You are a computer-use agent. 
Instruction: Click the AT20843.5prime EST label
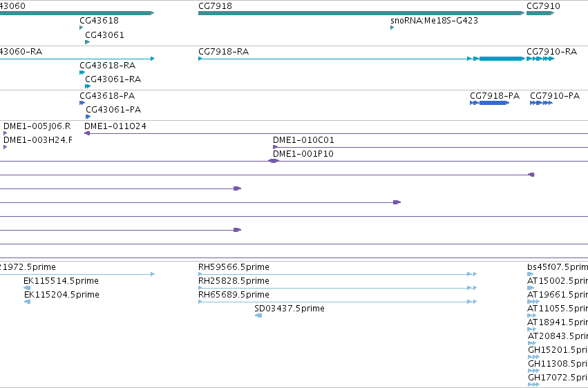point(558,336)
